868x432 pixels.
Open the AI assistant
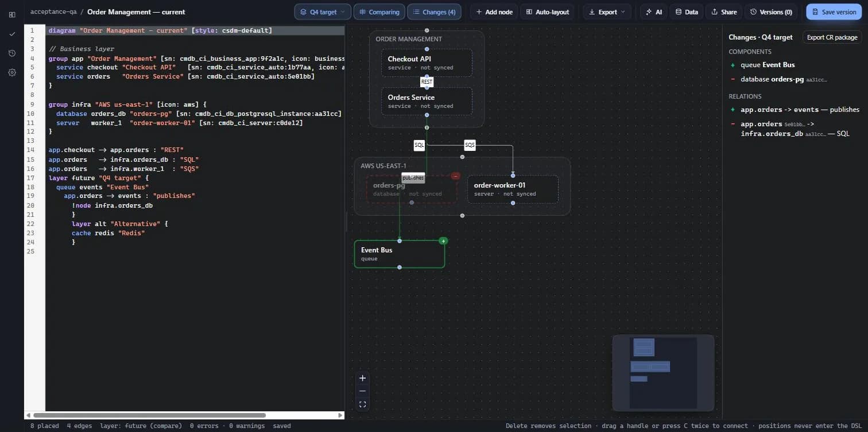click(x=654, y=12)
